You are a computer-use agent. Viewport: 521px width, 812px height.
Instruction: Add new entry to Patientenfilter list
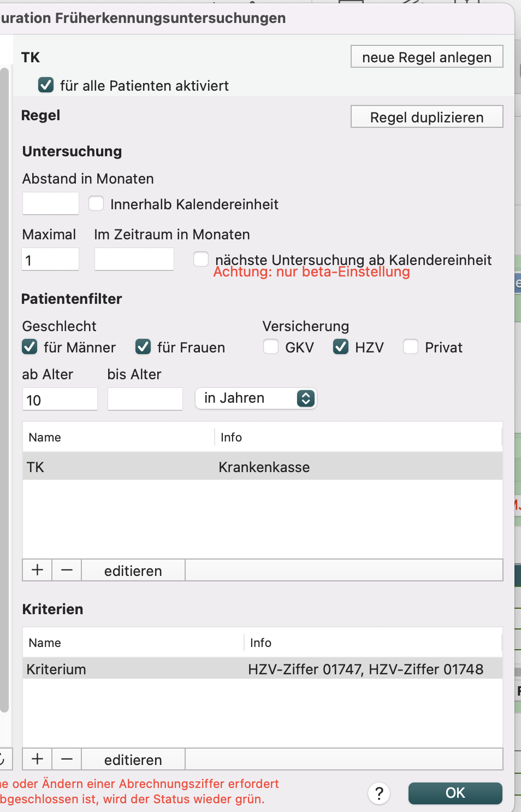(37, 570)
